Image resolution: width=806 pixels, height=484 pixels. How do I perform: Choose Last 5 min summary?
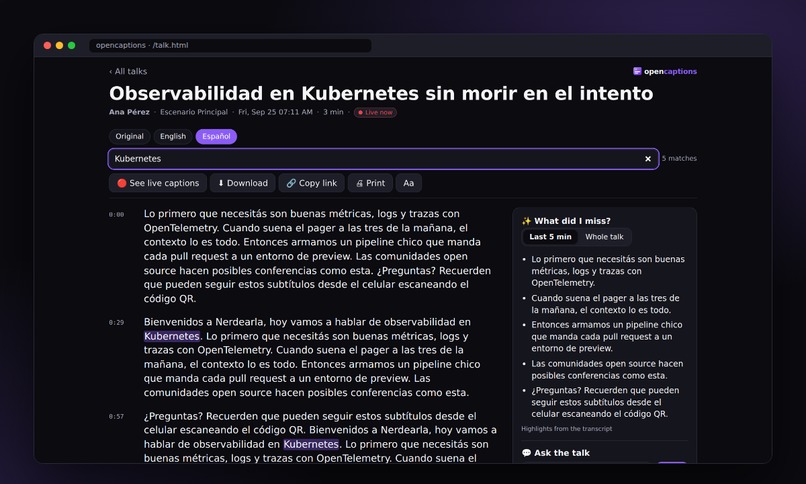(x=551, y=237)
